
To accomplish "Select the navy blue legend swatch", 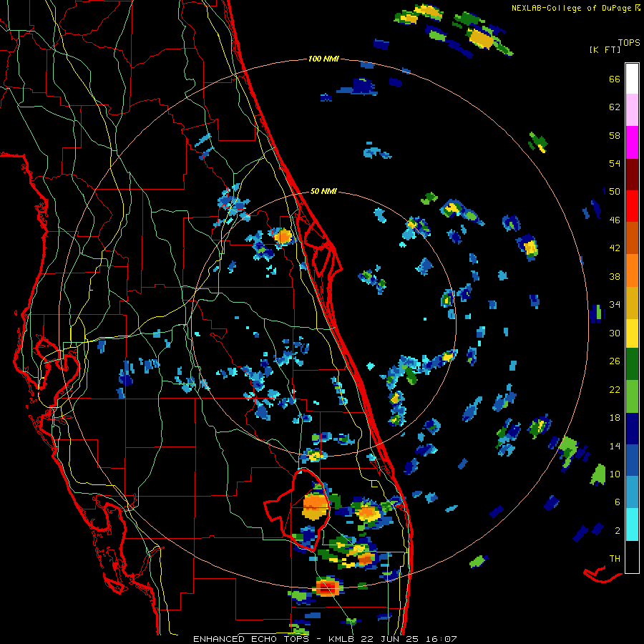I will pyautogui.click(x=632, y=429).
